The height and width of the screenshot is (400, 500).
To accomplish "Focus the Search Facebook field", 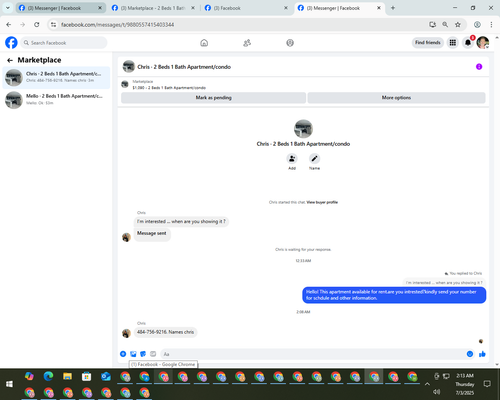I will (x=64, y=43).
